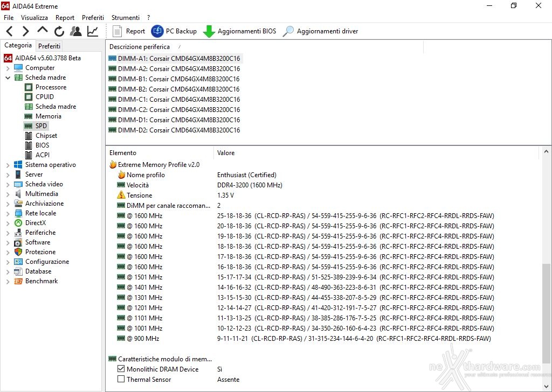Select the AIDA64 v5.60.3788 Beta root node
The height and width of the screenshot is (392, 552).
click(42, 58)
